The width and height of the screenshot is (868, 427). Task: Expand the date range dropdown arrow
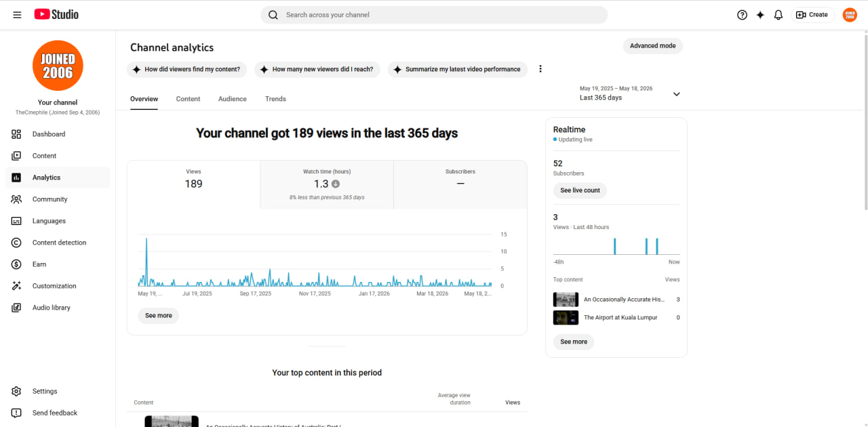click(x=676, y=94)
